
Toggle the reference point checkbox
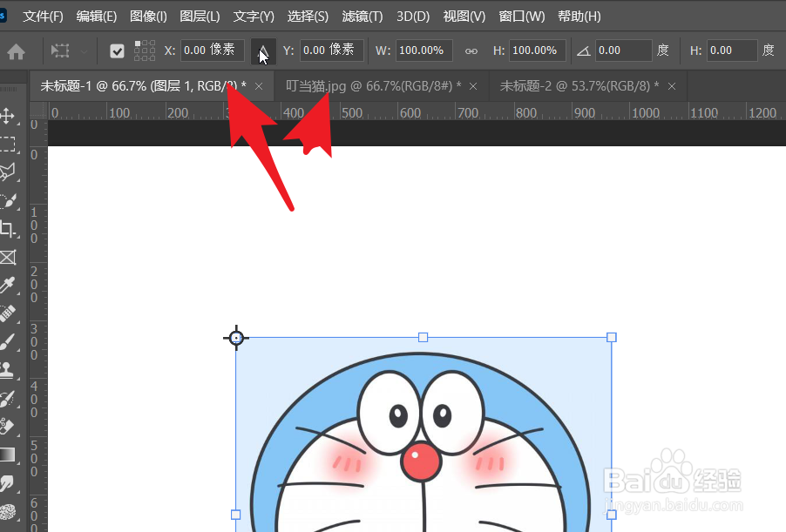[x=117, y=51]
